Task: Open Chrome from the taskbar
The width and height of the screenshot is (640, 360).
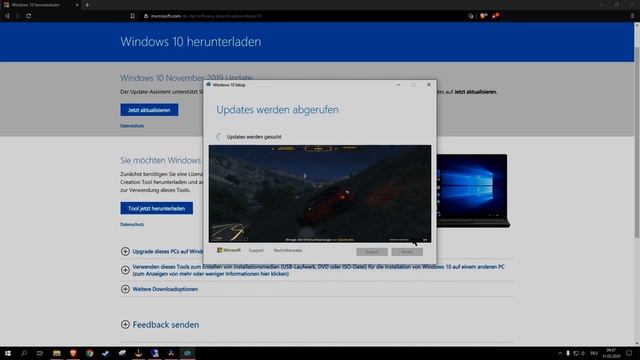Action: click(89, 353)
